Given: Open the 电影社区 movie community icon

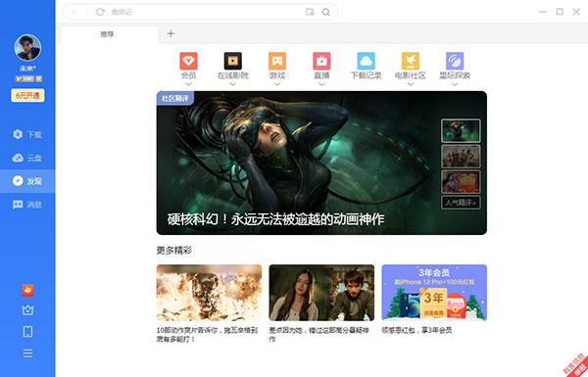Looking at the screenshot, I should pyautogui.click(x=411, y=61).
